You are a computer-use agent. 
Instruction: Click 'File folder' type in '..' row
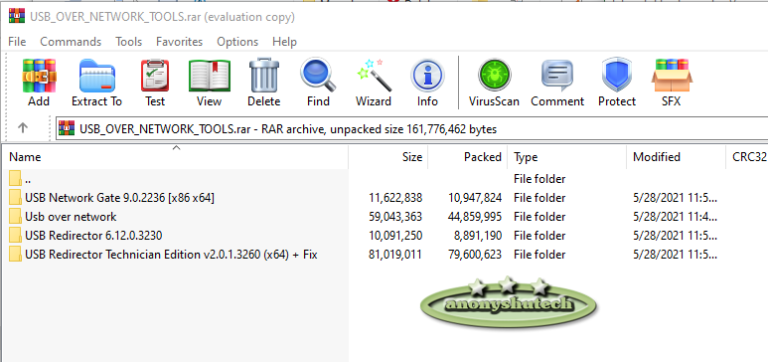pyautogui.click(x=539, y=179)
